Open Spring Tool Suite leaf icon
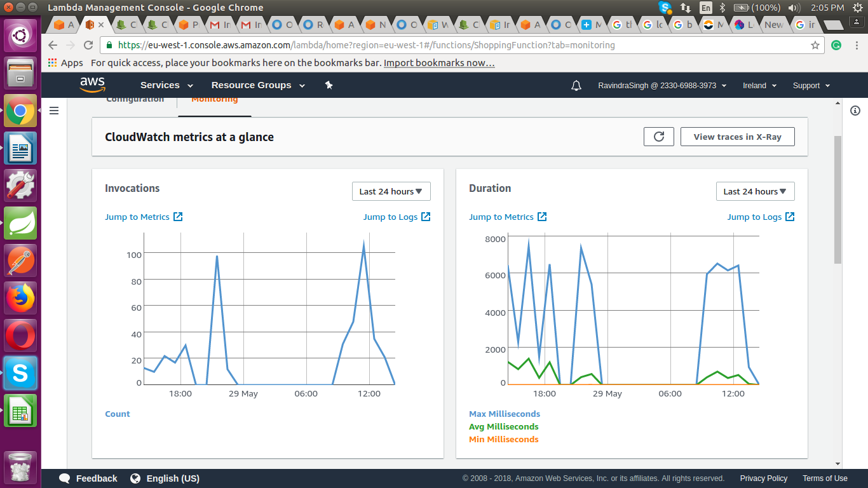The image size is (868, 488). coord(20,223)
